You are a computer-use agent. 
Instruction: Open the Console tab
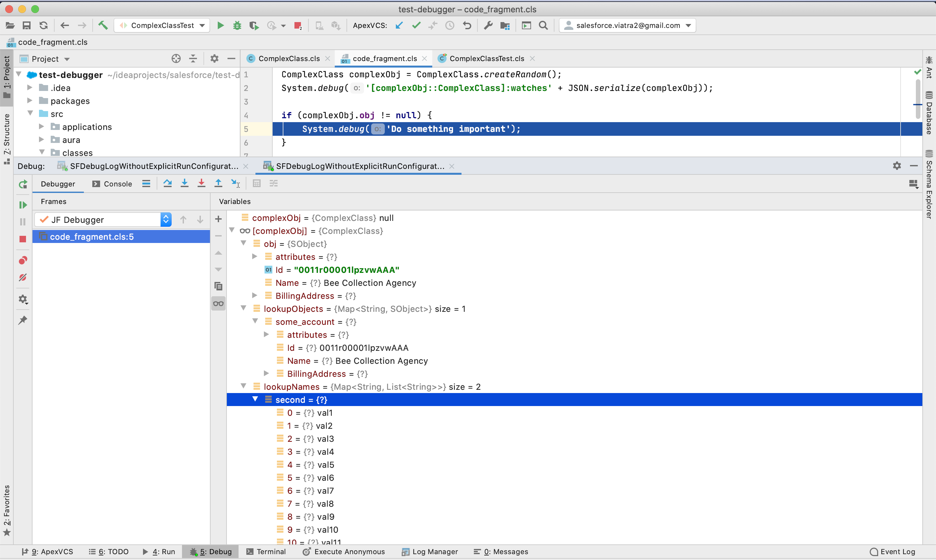(x=112, y=184)
